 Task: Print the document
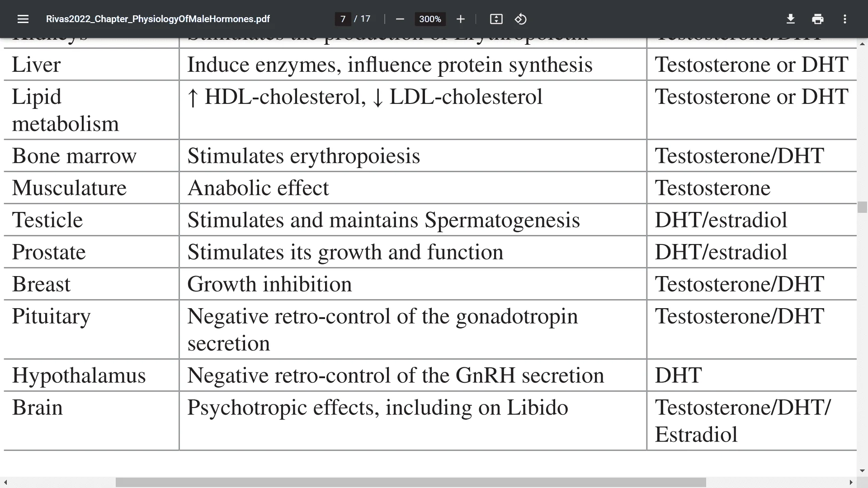coord(817,19)
